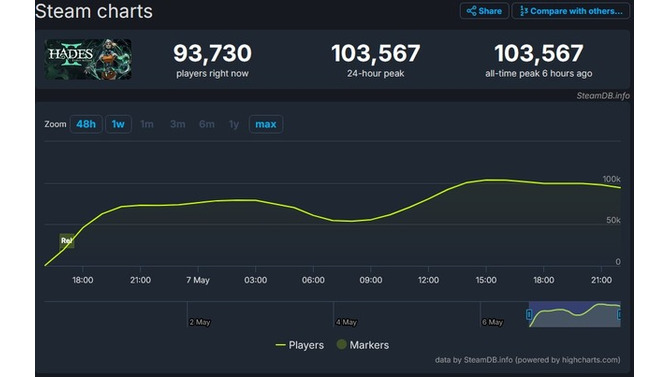Viewport: 670px width, 377px height.
Task: Set zoom range to 3m
Action: [177, 124]
